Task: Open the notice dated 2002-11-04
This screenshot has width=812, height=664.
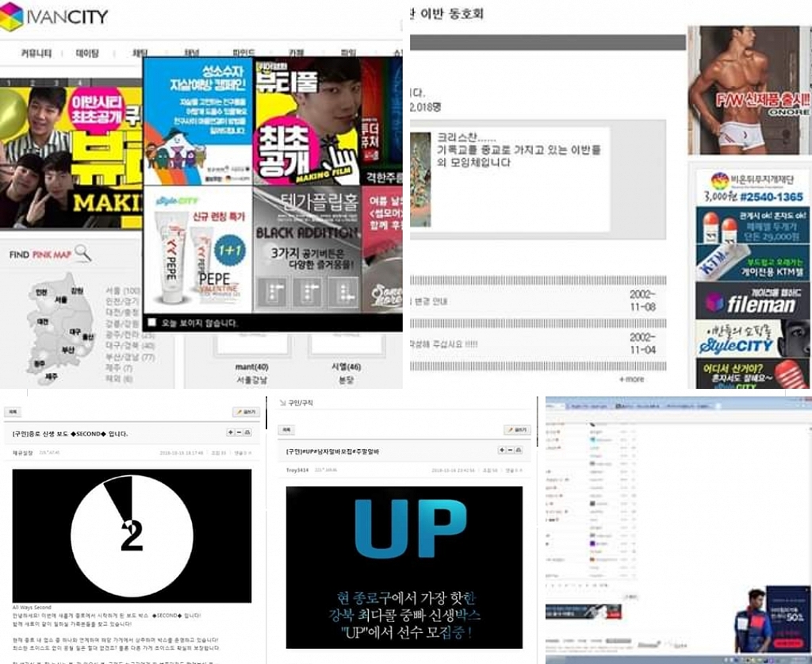Action: (x=538, y=344)
